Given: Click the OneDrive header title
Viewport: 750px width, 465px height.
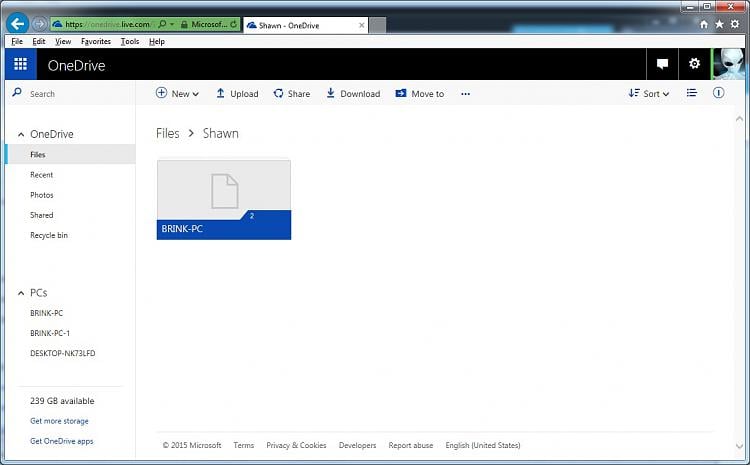Looking at the screenshot, I should (77, 65).
